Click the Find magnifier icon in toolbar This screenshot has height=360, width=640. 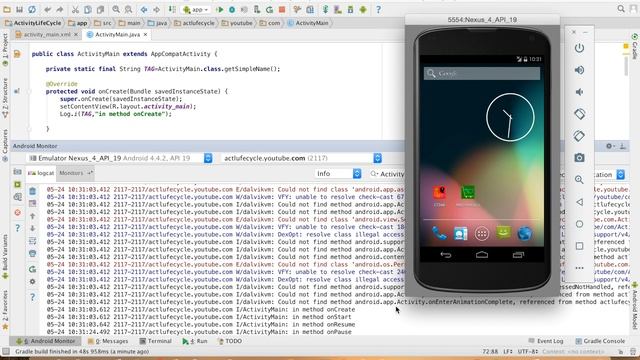(116, 9)
